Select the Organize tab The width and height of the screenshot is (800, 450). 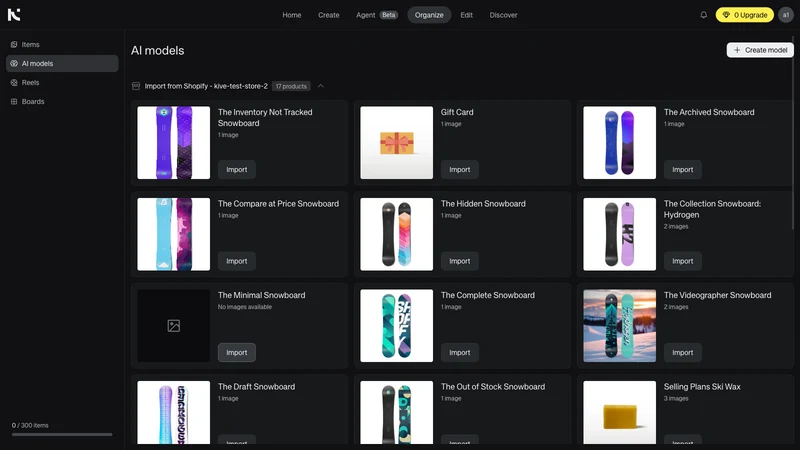tap(429, 15)
